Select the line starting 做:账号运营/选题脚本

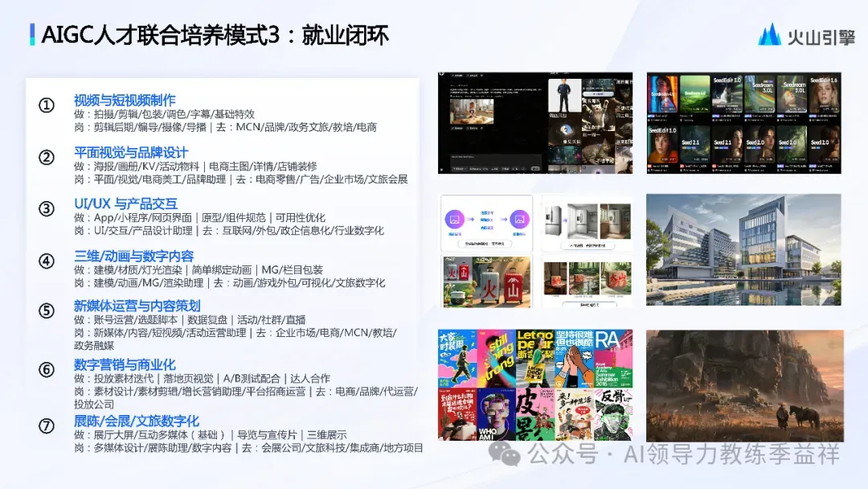pyautogui.click(x=190, y=319)
